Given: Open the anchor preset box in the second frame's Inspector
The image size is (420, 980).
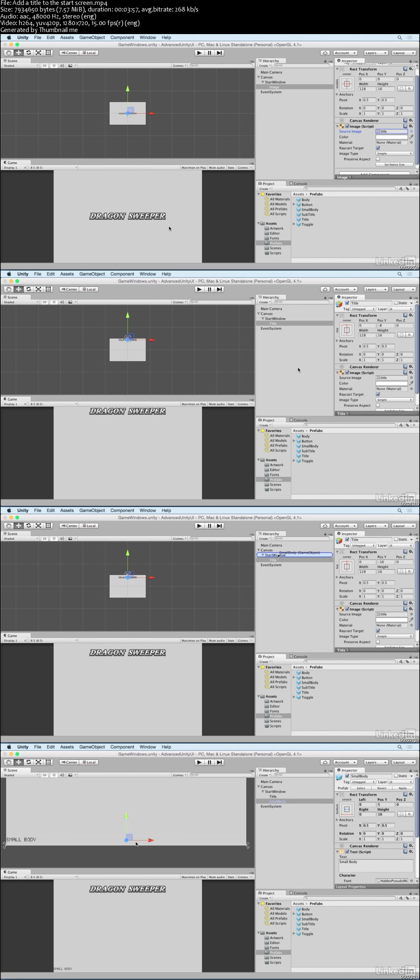Looking at the screenshot, I should [x=347, y=330].
